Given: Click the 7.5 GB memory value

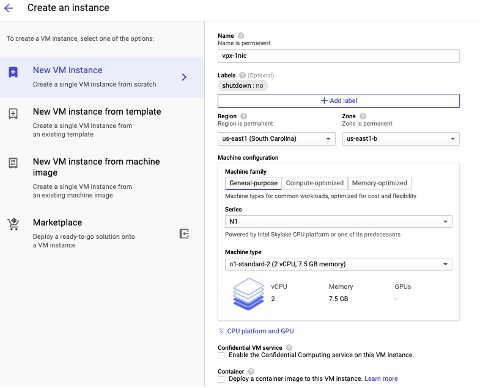Looking at the screenshot, I should point(338,299).
